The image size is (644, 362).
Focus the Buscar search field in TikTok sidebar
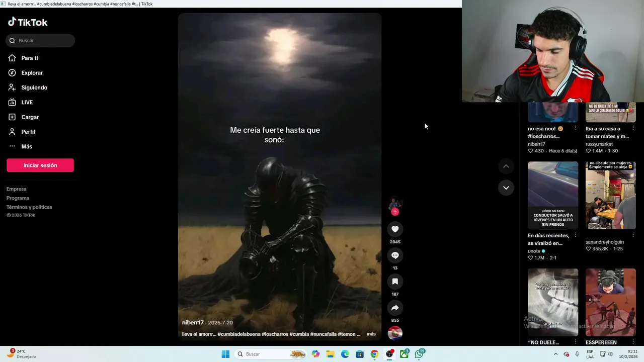coord(40,41)
